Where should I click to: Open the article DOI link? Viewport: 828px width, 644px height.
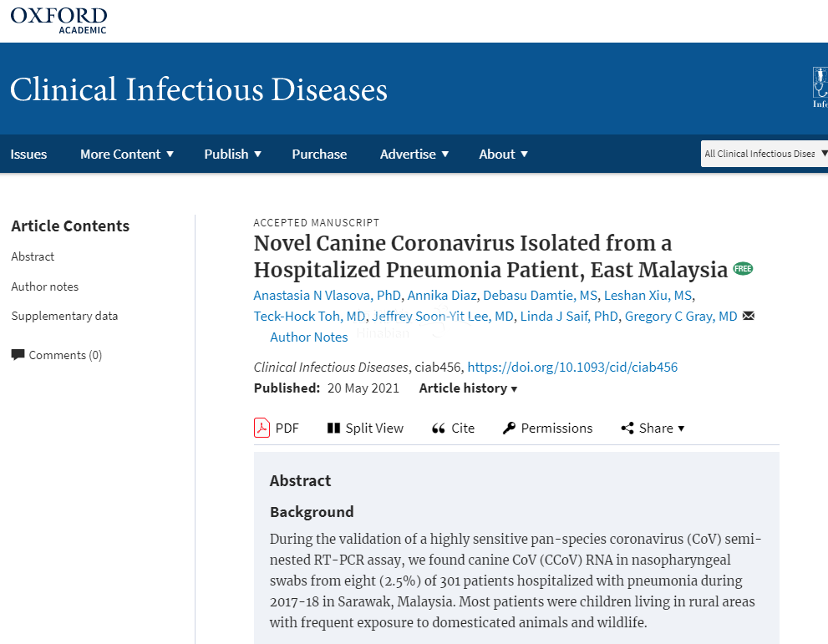tap(571, 367)
